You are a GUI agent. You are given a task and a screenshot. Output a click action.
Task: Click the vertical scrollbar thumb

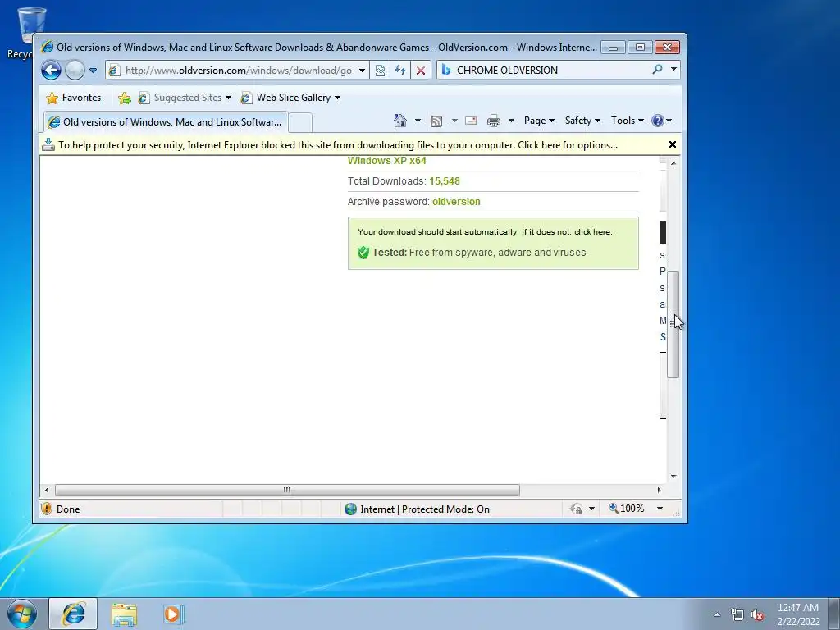point(673,325)
